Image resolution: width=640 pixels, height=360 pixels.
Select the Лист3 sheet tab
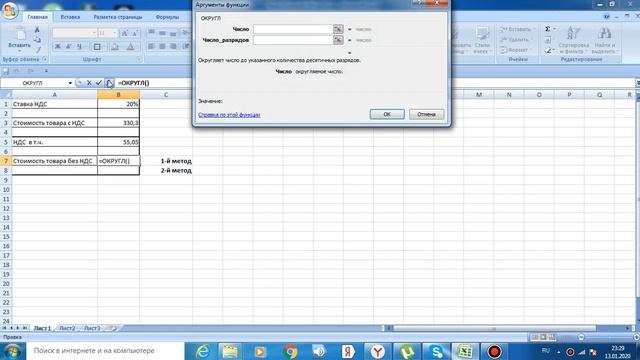[92, 328]
